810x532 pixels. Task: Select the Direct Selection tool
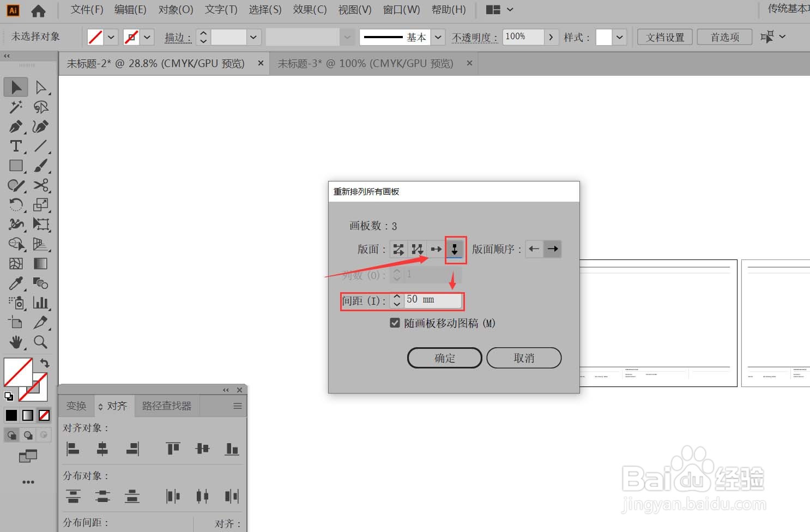pos(40,87)
